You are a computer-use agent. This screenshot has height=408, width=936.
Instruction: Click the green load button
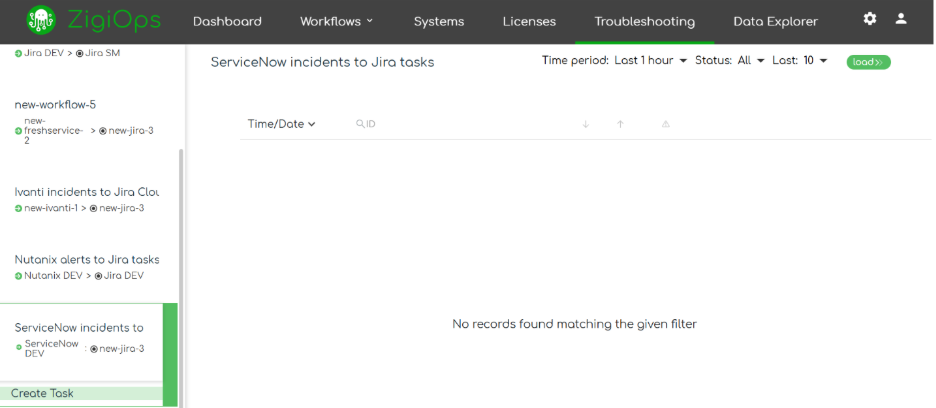click(869, 62)
